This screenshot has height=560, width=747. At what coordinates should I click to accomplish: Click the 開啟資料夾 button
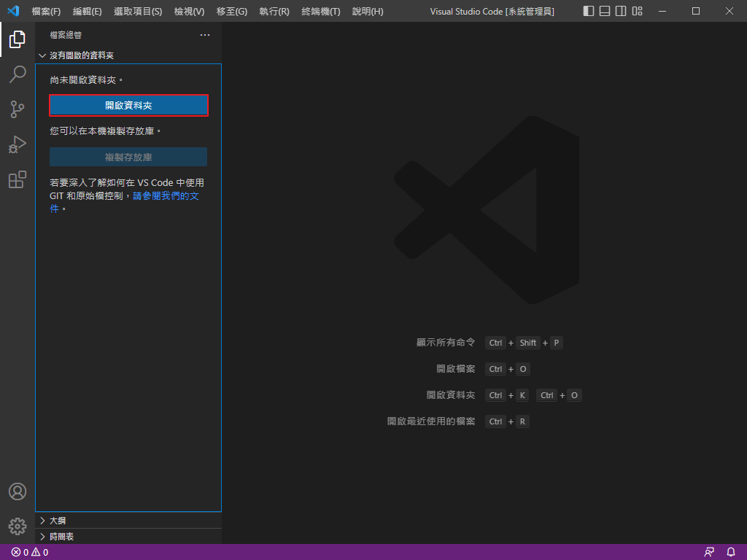[128, 106]
